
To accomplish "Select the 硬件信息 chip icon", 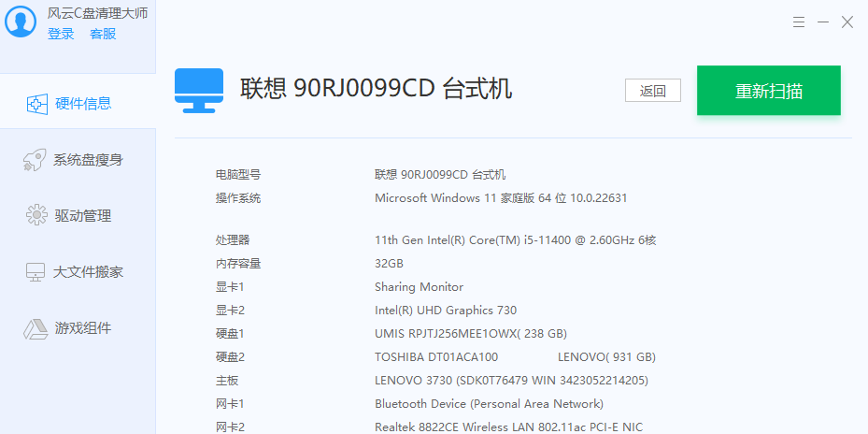I will point(36,104).
